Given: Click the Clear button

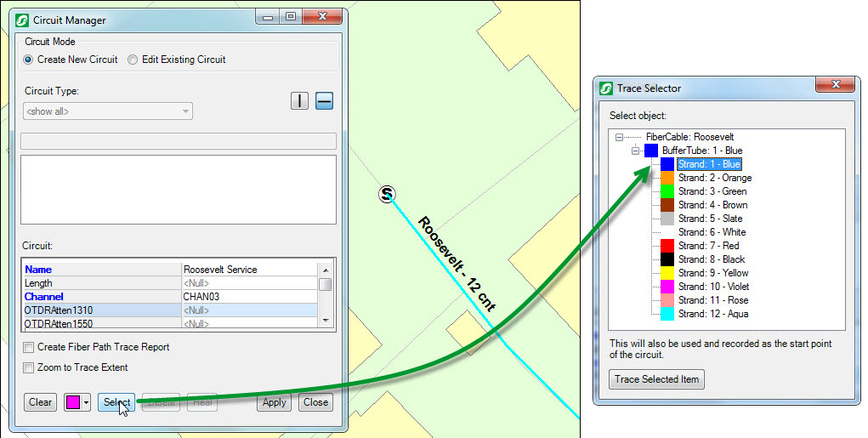Looking at the screenshot, I should pyautogui.click(x=41, y=402).
